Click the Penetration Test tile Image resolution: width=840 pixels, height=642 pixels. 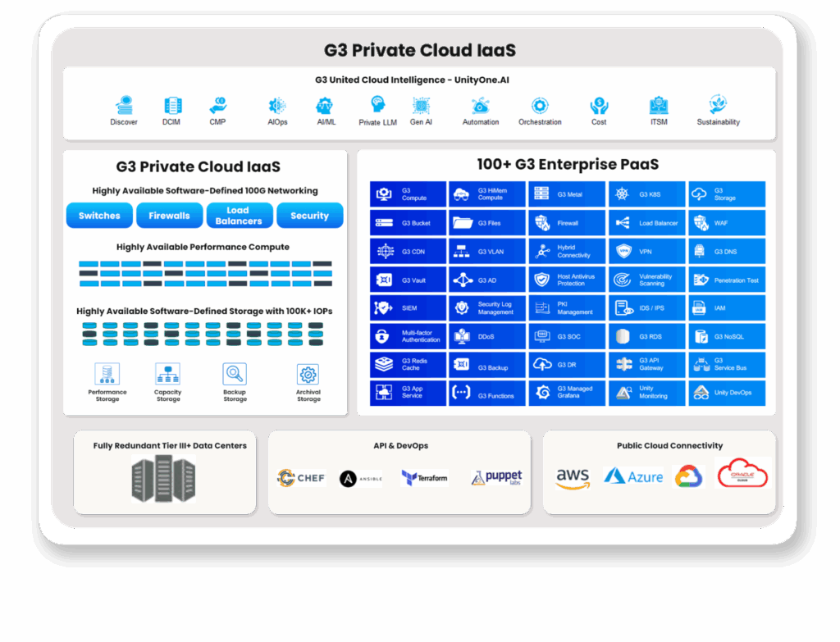(x=727, y=280)
